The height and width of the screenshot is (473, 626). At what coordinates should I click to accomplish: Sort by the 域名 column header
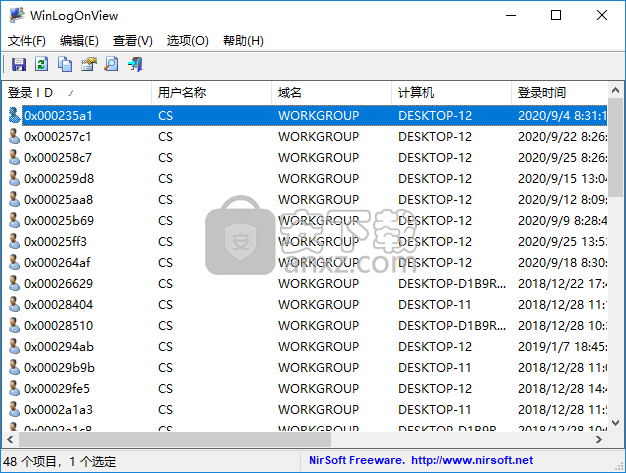point(331,93)
